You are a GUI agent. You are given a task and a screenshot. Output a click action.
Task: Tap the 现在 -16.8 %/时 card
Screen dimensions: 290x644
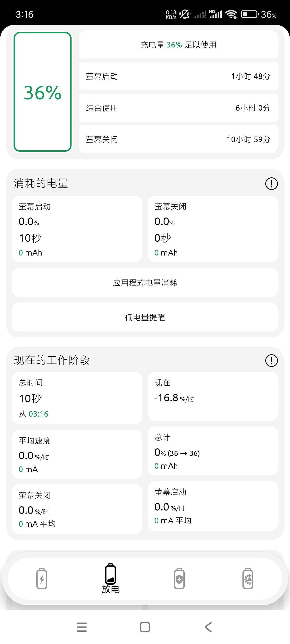[x=213, y=396]
